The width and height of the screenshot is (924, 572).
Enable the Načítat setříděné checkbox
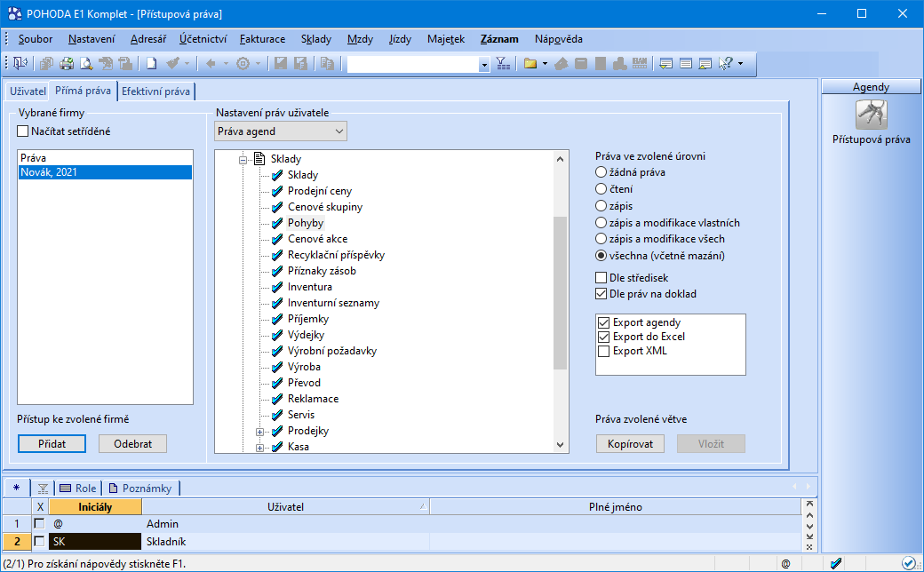(x=23, y=131)
